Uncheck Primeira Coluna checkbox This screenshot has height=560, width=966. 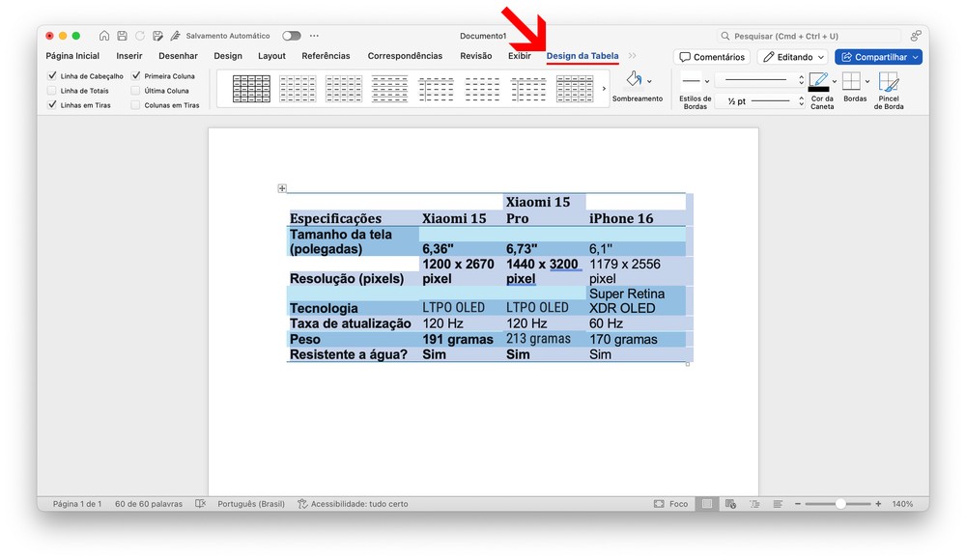[136, 75]
